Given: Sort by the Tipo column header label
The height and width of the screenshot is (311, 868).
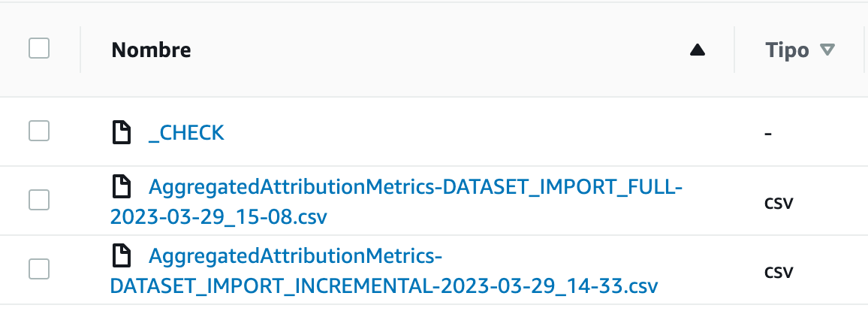Looking at the screenshot, I should tap(787, 50).
